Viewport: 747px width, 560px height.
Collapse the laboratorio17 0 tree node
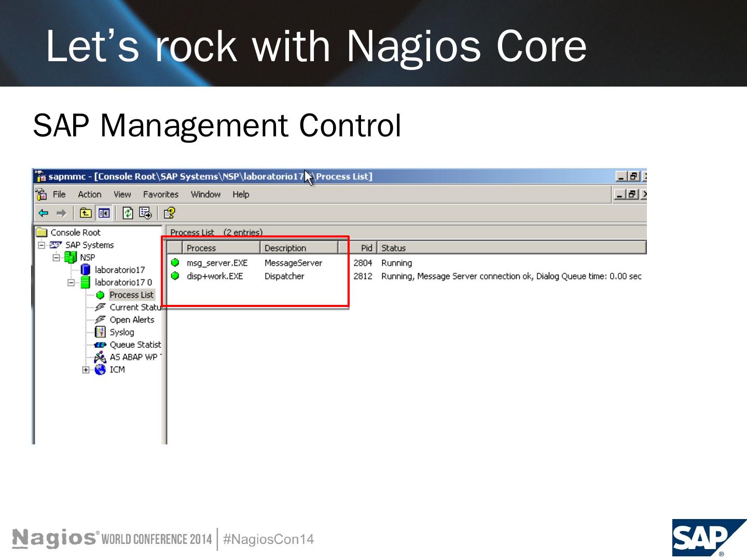click(71, 283)
